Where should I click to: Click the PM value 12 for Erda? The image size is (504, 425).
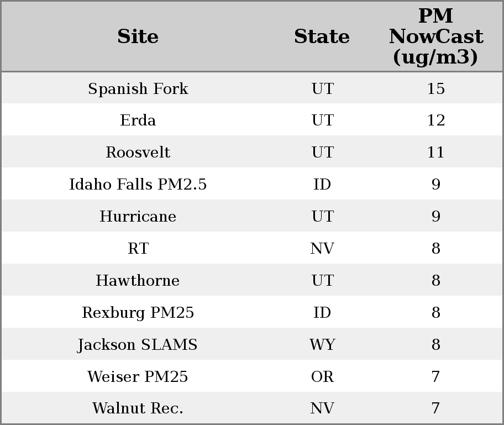click(435, 120)
